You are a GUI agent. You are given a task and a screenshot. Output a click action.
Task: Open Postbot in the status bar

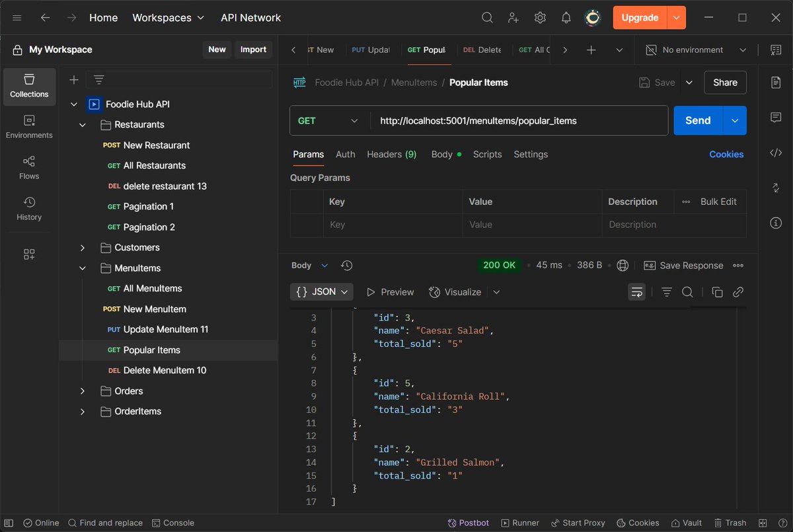click(x=469, y=523)
